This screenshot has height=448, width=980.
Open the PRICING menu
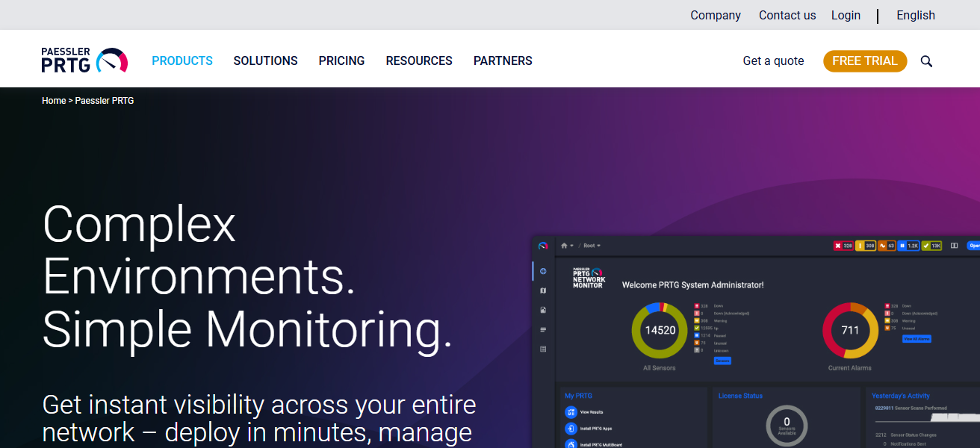click(341, 61)
